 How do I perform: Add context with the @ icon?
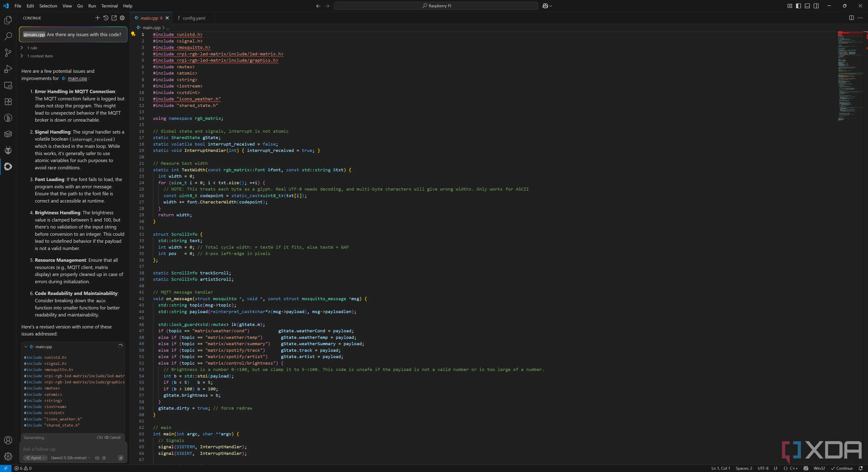(x=104, y=458)
